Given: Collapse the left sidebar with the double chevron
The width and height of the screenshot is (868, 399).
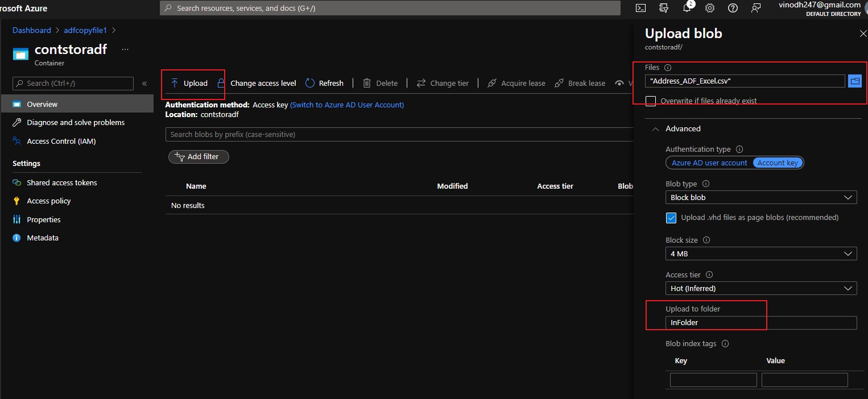Looking at the screenshot, I should coord(144,84).
